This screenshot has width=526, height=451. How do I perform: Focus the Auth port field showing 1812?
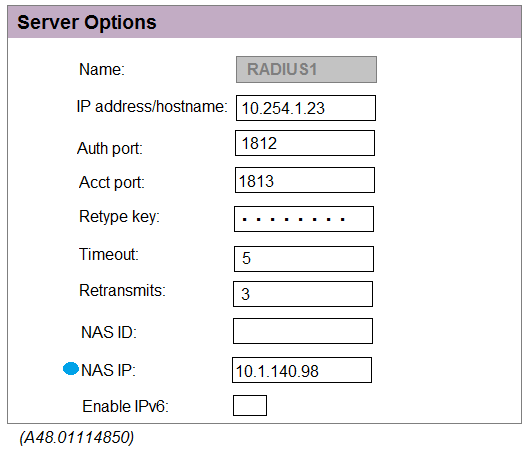click(305, 143)
